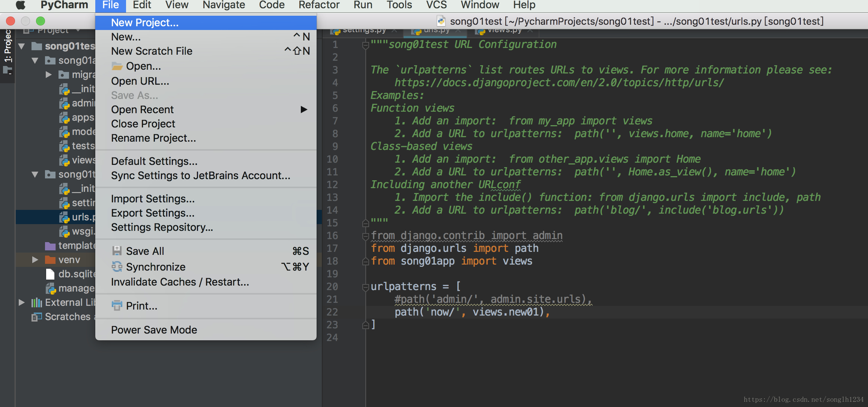This screenshot has height=407, width=868.
Task: Open the Apple menu
Action: click(x=21, y=5)
